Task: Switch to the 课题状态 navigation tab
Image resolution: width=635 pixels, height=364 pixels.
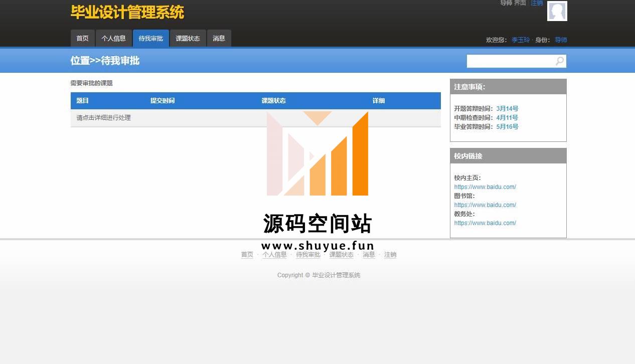Action: click(x=188, y=38)
